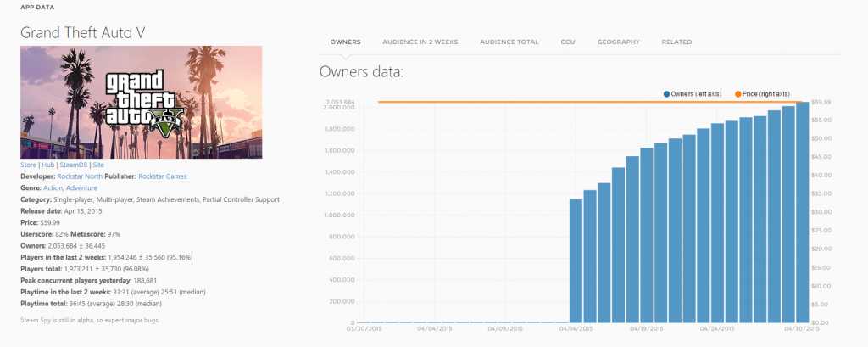Screen dimensions: 868x347
Task: Click the blue Owners legend dot
Action: click(x=668, y=93)
